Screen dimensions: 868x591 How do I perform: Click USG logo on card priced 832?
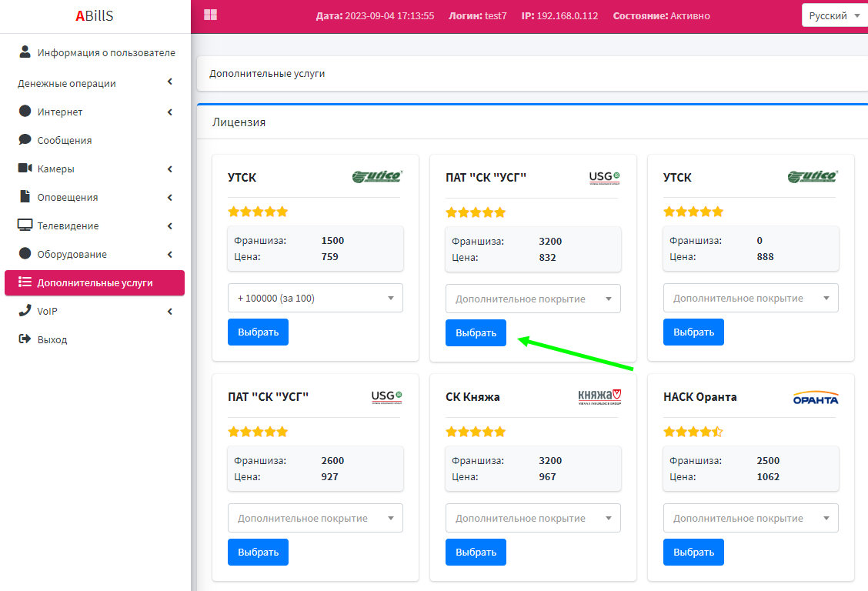pyautogui.click(x=605, y=177)
